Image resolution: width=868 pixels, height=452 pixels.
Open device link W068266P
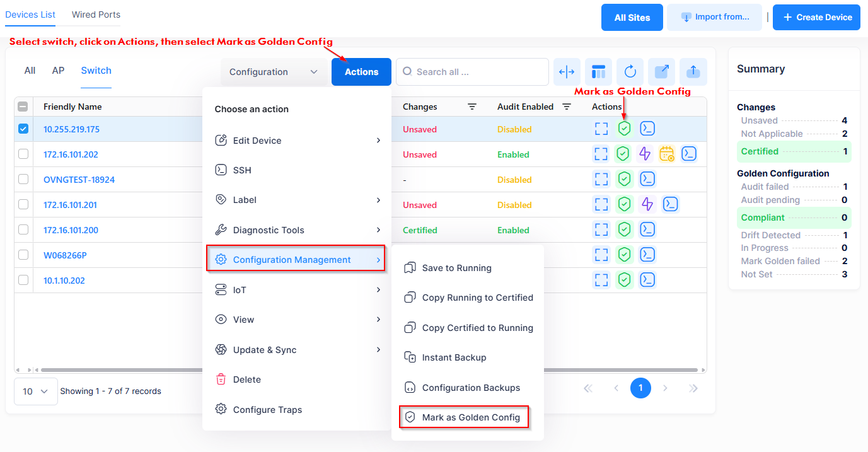tap(65, 255)
